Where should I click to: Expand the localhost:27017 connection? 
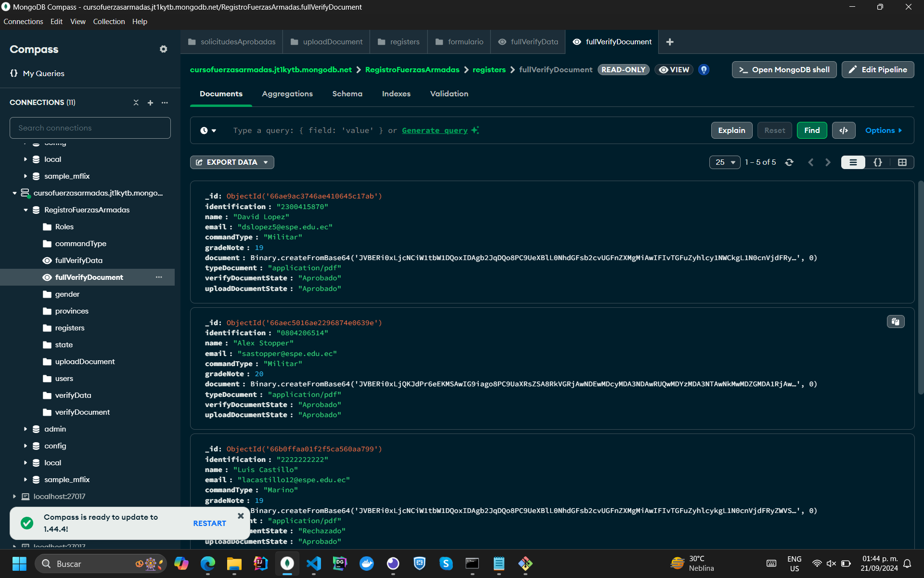[14, 497]
